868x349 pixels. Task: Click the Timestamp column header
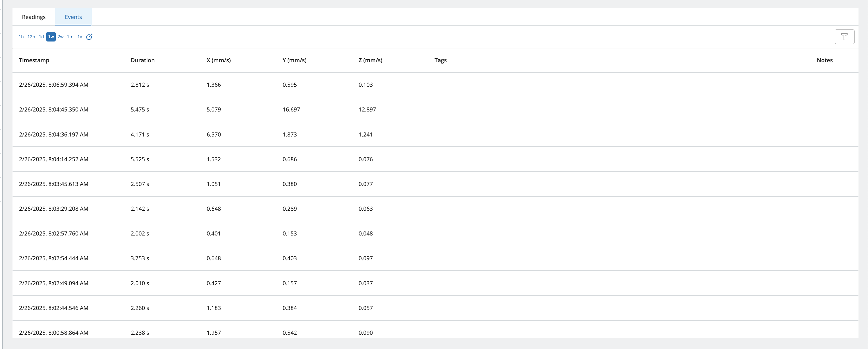34,60
